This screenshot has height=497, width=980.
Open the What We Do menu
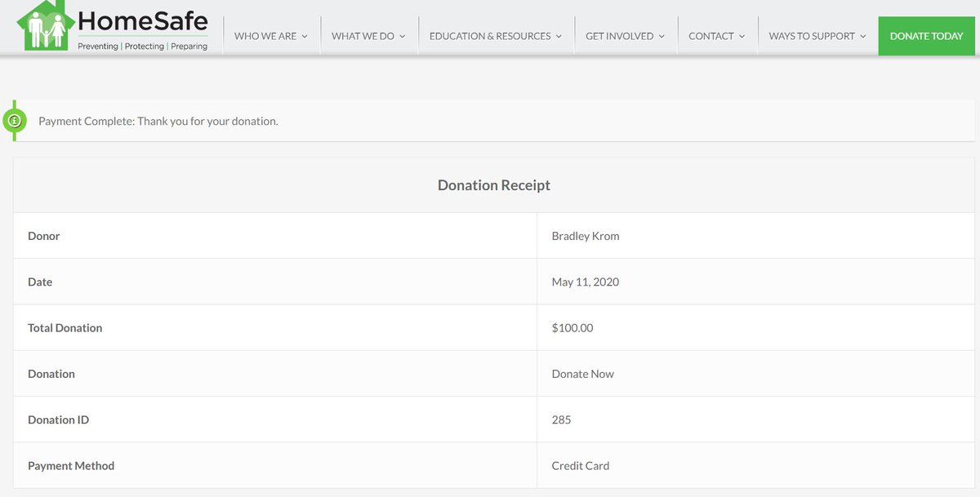pos(369,36)
